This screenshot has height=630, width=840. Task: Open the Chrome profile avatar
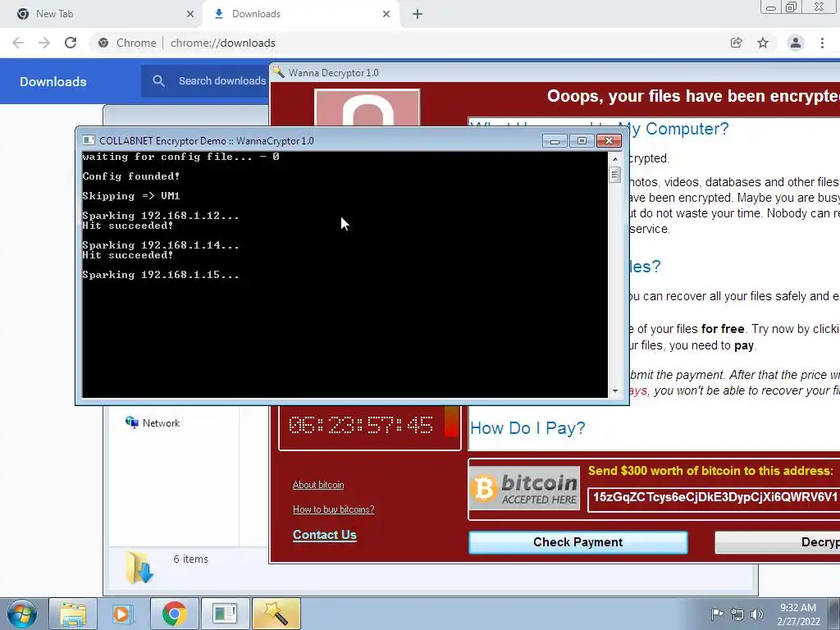click(796, 43)
